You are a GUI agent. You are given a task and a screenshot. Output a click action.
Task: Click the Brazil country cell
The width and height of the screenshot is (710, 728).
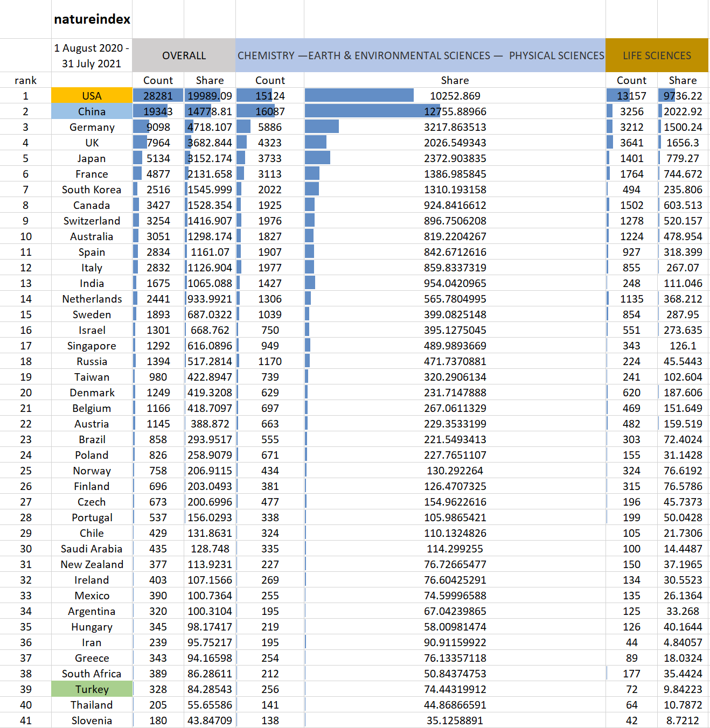click(92, 439)
